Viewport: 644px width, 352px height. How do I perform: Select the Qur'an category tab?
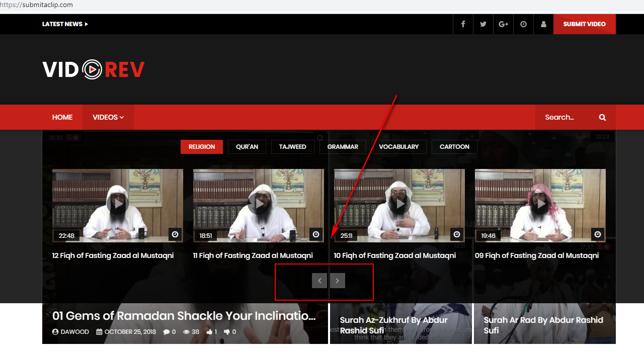tap(247, 147)
